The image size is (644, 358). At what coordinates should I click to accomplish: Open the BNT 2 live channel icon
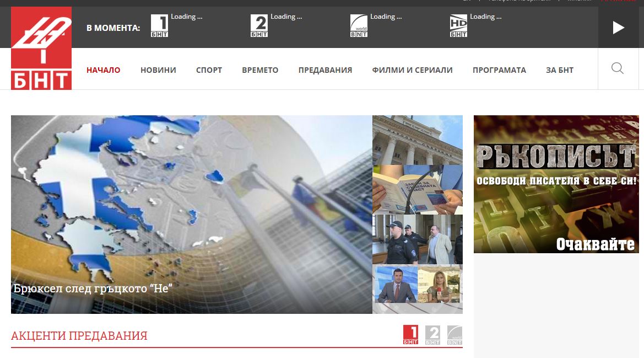tap(259, 26)
